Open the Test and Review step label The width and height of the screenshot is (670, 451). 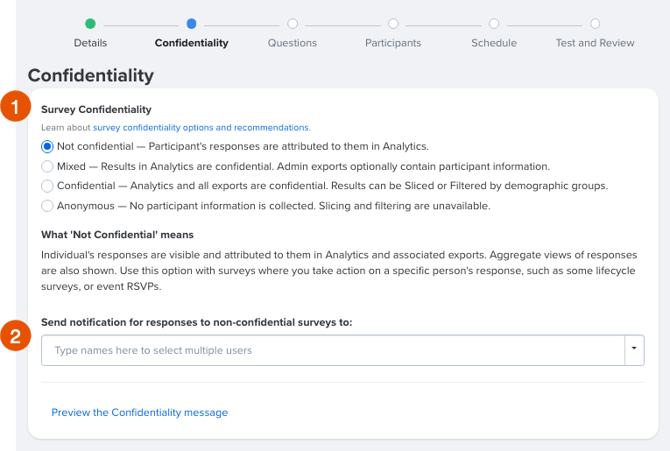(x=595, y=43)
